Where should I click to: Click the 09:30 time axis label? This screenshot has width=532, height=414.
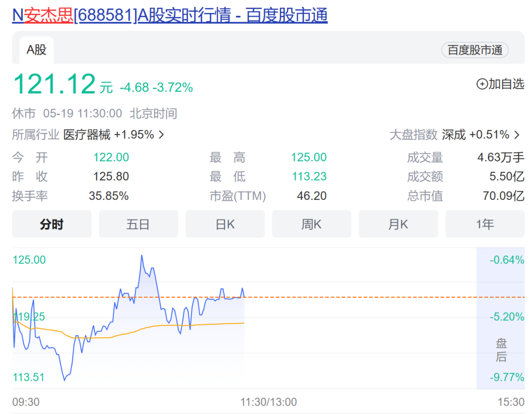point(26,402)
